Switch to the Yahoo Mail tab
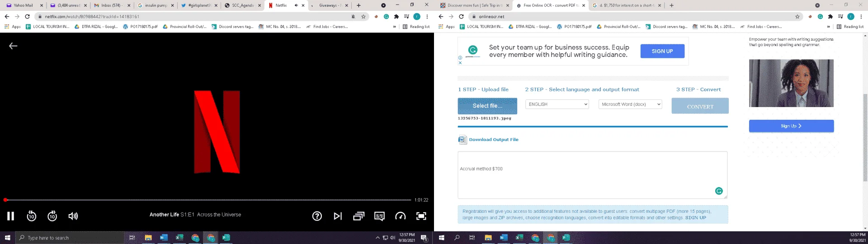The width and height of the screenshot is (868, 244). 24,5
